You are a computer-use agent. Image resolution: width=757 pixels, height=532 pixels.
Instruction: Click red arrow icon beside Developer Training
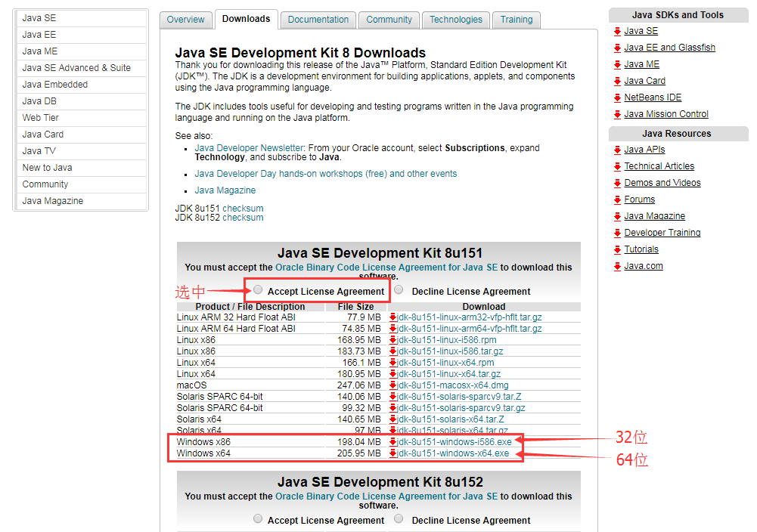617,233
